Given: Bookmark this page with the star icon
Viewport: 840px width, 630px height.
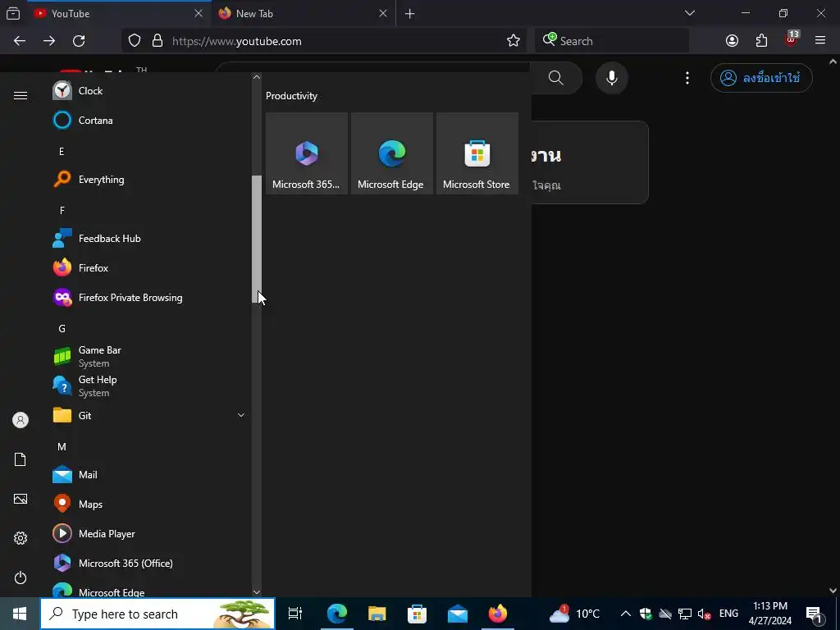Looking at the screenshot, I should tap(514, 41).
